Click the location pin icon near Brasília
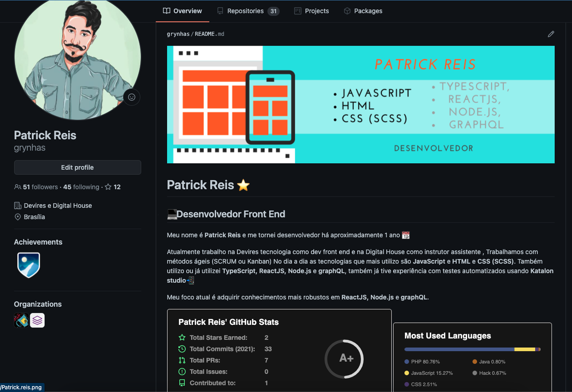The width and height of the screenshot is (572, 392). [x=18, y=217]
